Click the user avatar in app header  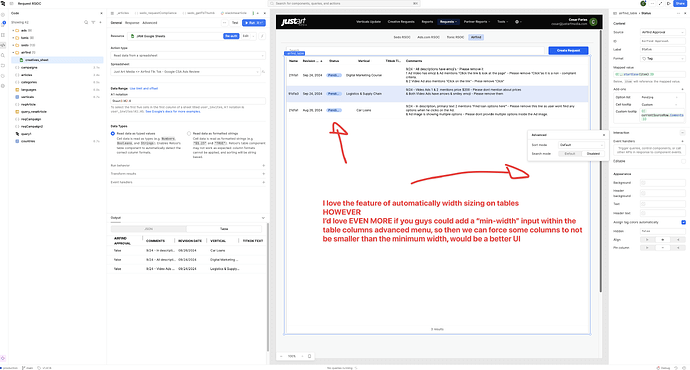[593, 22]
